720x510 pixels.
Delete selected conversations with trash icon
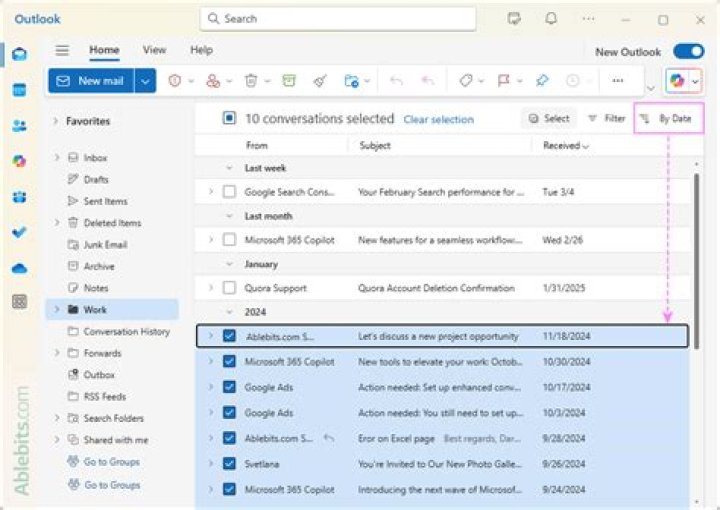(x=251, y=81)
